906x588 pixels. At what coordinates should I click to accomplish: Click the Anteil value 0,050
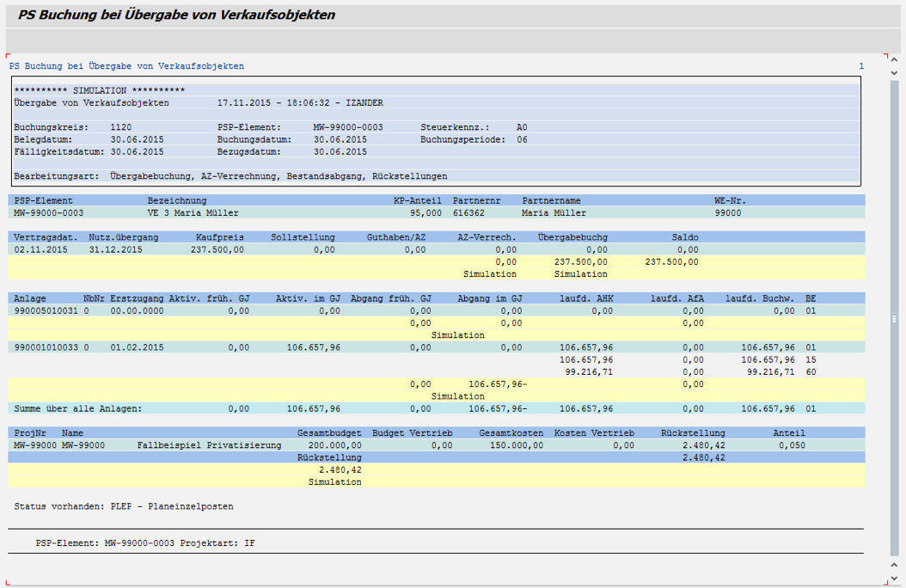click(792, 445)
